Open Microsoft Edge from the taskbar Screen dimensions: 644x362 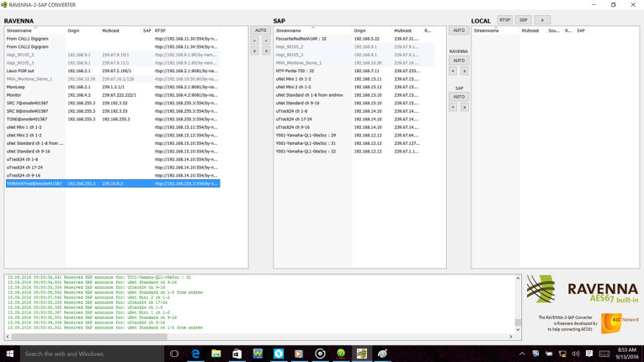point(195,354)
